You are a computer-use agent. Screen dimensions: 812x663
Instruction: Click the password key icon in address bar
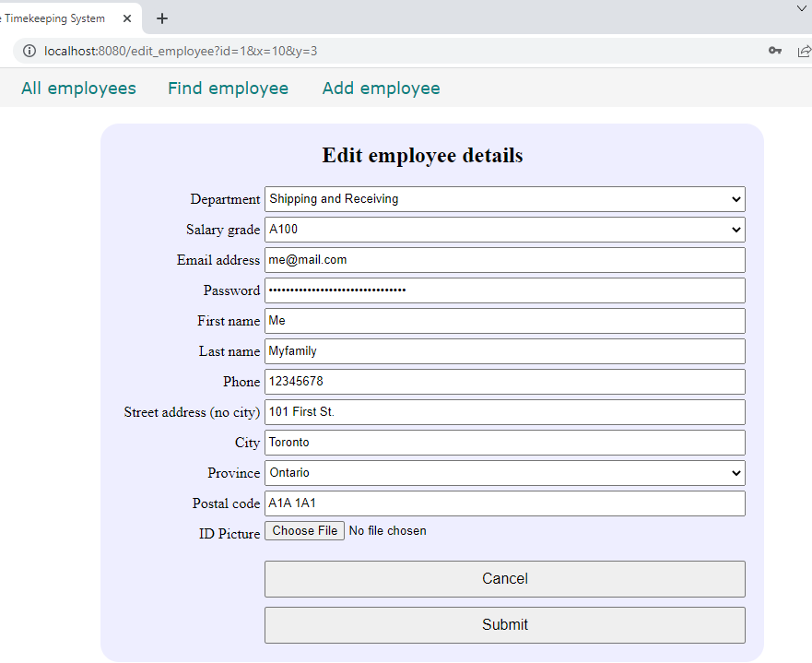coord(775,51)
